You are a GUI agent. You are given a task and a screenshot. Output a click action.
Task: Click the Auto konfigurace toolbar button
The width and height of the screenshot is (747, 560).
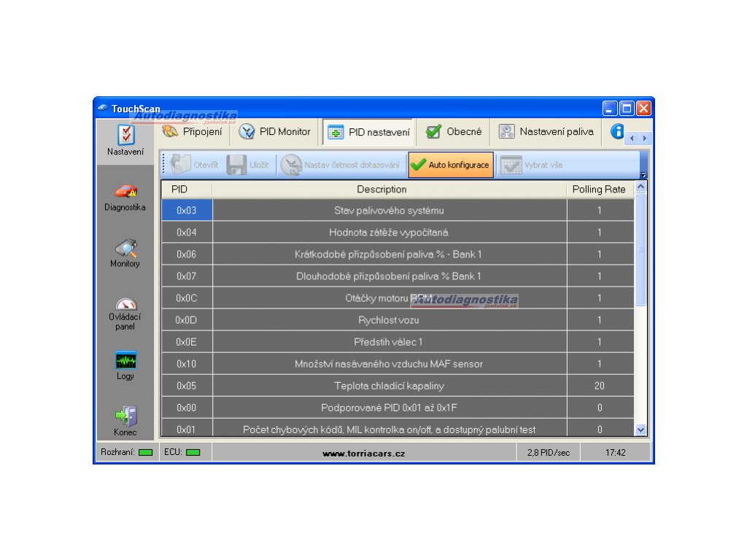click(450, 165)
